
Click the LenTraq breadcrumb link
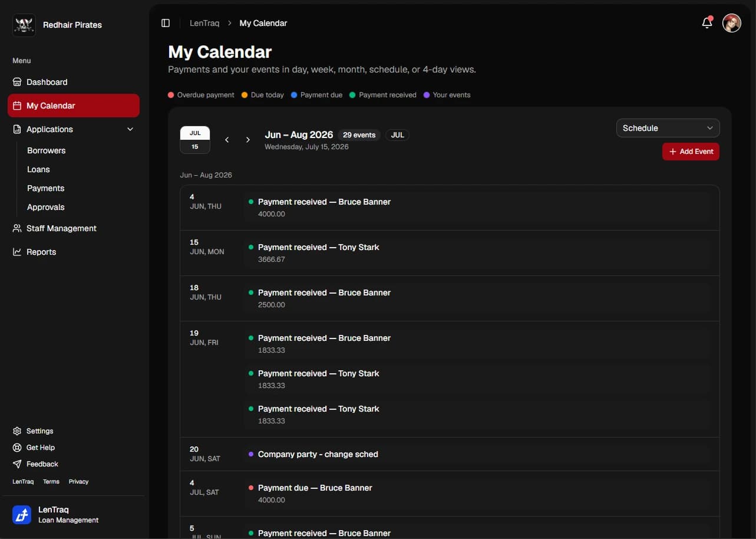(x=204, y=23)
